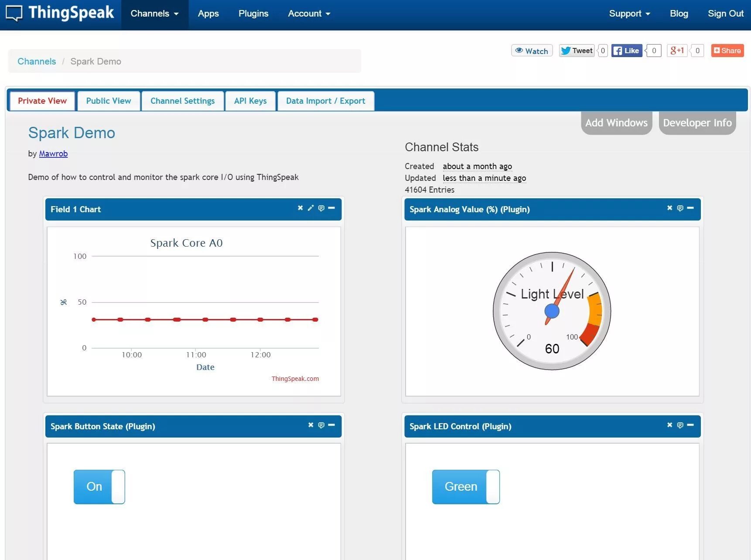Open the Account dropdown menu

(309, 14)
